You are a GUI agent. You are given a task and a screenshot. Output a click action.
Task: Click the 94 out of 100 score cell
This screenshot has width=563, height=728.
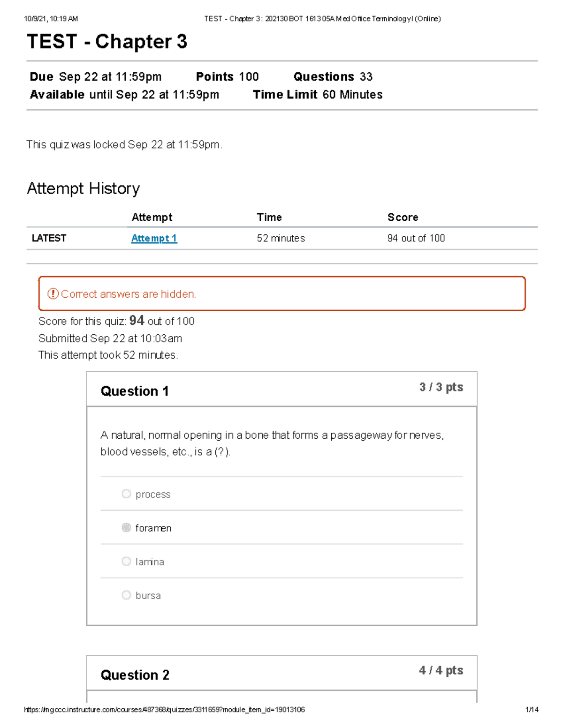[x=416, y=238]
